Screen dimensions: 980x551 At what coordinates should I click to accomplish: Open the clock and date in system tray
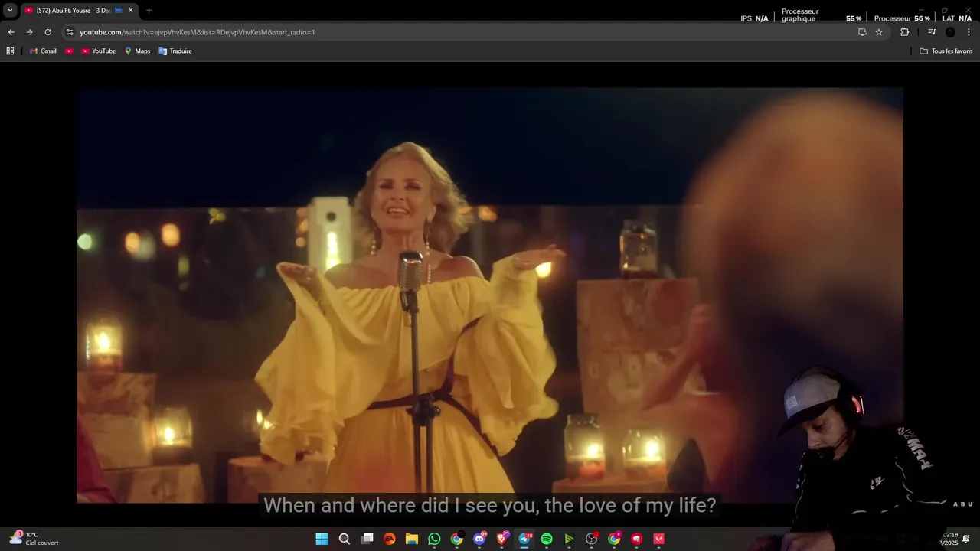coord(949,539)
